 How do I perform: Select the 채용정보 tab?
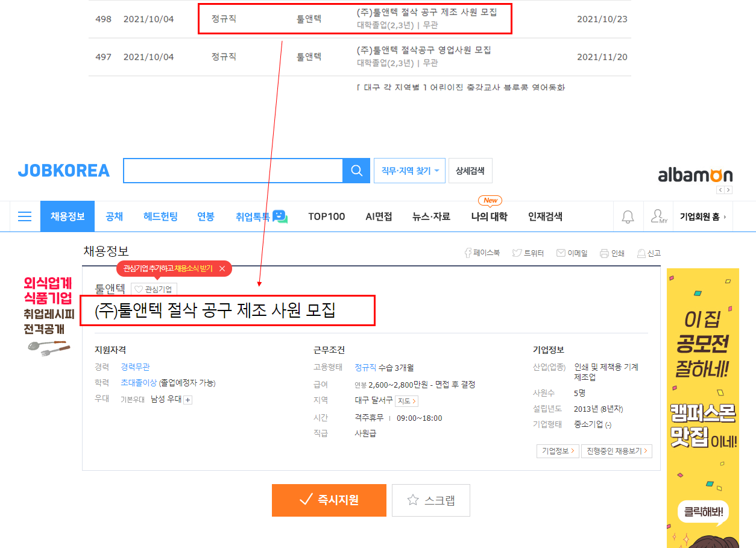[68, 216]
